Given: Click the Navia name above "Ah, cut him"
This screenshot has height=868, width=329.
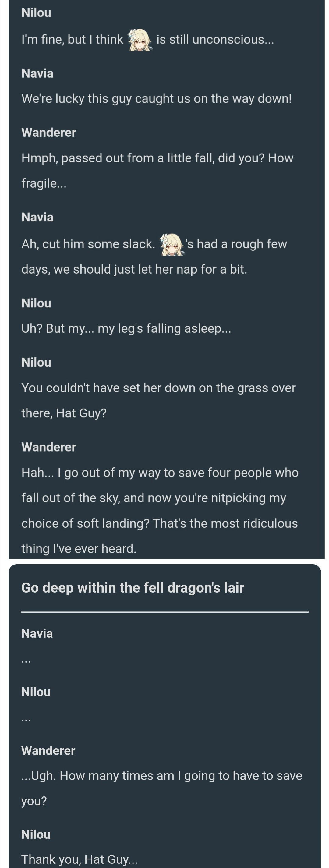Looking at the screenshot, I should point(37,217).
